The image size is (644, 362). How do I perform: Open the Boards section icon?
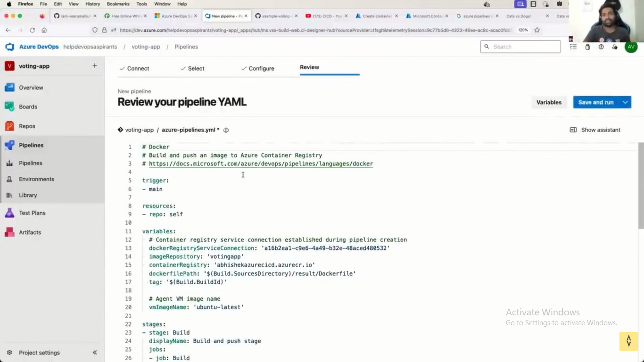(9, 107)
